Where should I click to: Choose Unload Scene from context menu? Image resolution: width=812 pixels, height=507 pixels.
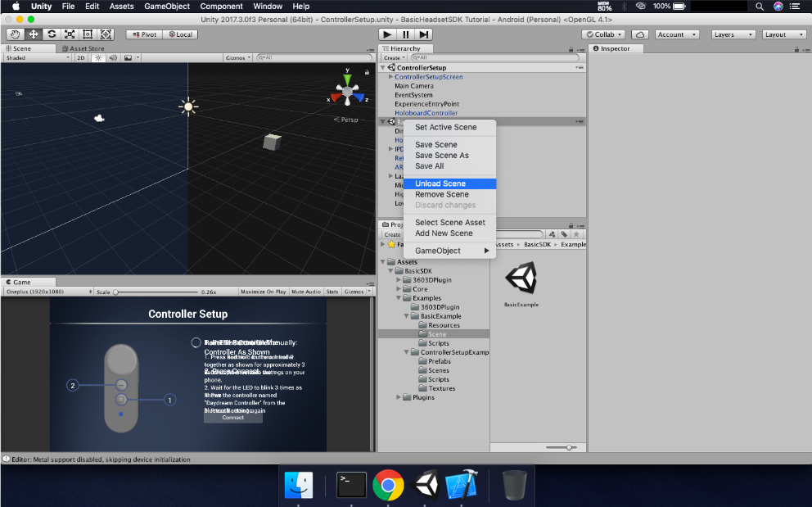(x=449, y=183)
